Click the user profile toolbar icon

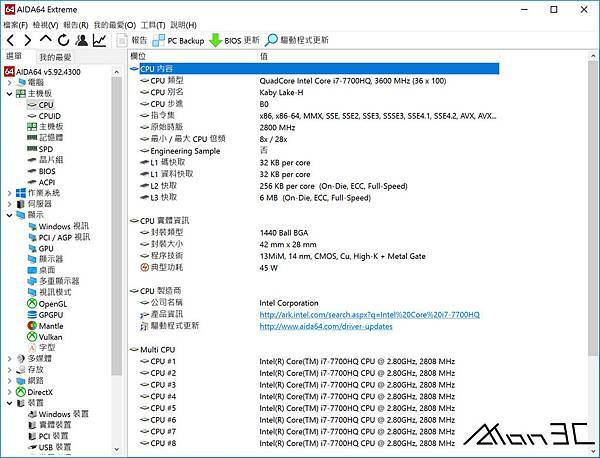[x=82, y=40]
